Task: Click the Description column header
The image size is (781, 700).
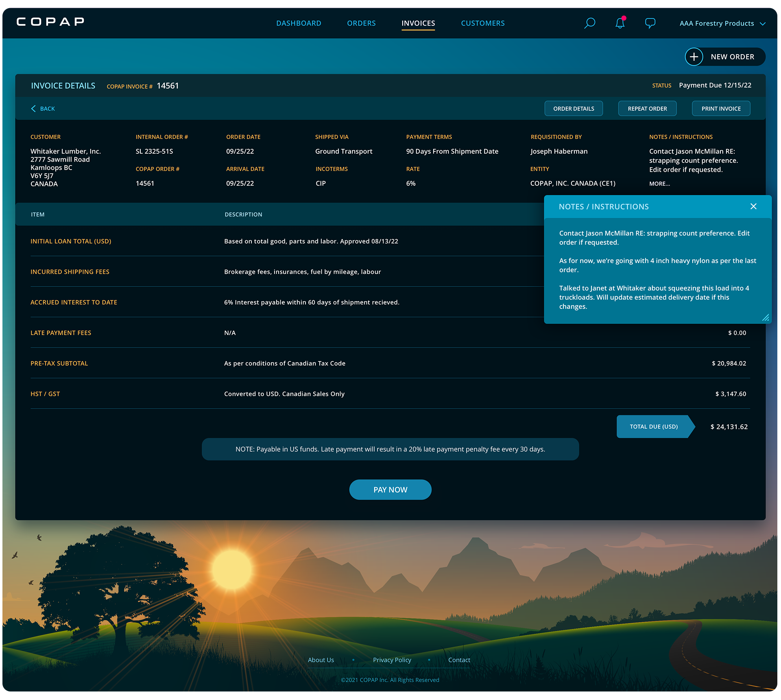Action: point(243,214)
